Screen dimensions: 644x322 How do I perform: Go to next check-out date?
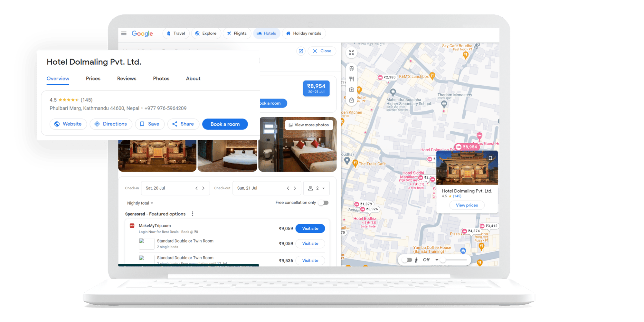click(295, 188)
